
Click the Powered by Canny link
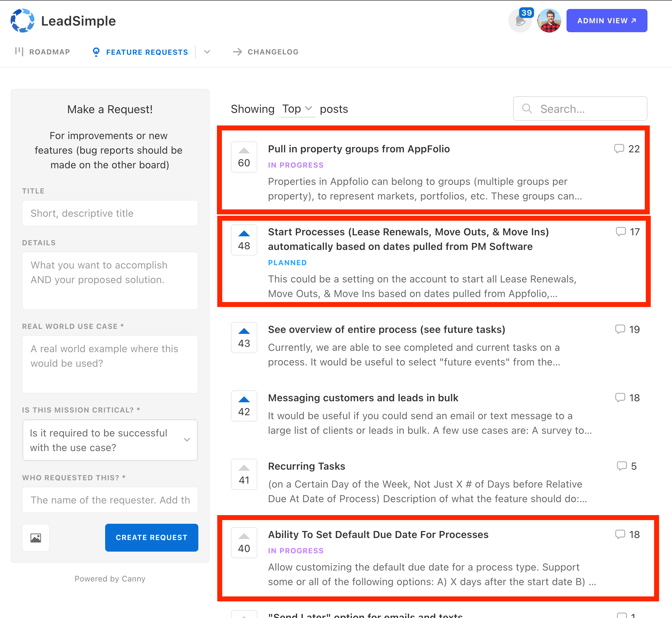tap(110, 579)
